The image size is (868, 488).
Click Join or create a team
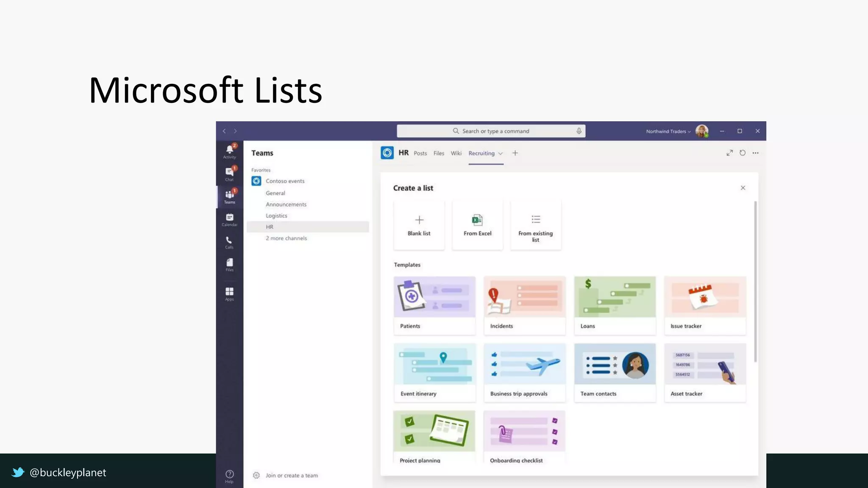[x=292, y=475]
